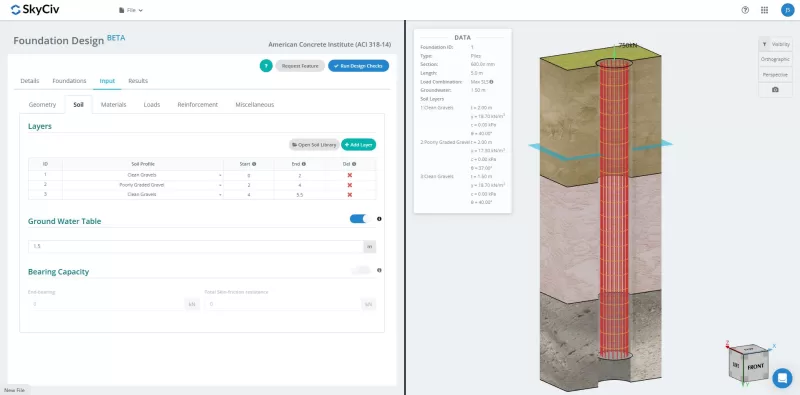Screen dimensions: 800x395
Task: Switch to Perspective view
Action: (775, 75)
